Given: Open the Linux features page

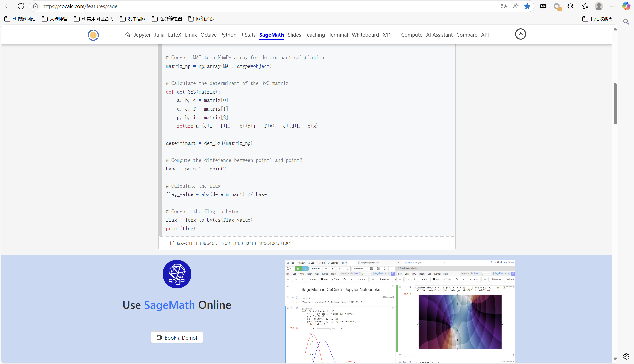Looking at the screenshot, I should [x=191, y=35].
